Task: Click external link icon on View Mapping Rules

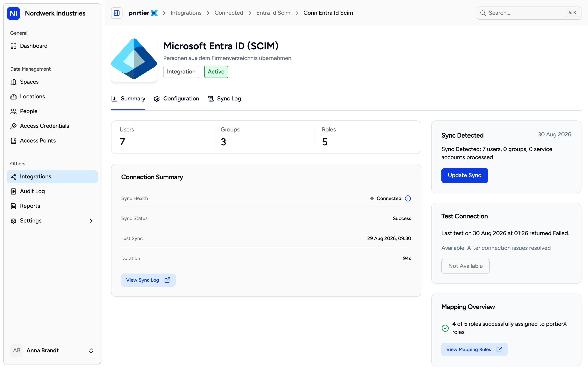Action: (x=499, y=350)
